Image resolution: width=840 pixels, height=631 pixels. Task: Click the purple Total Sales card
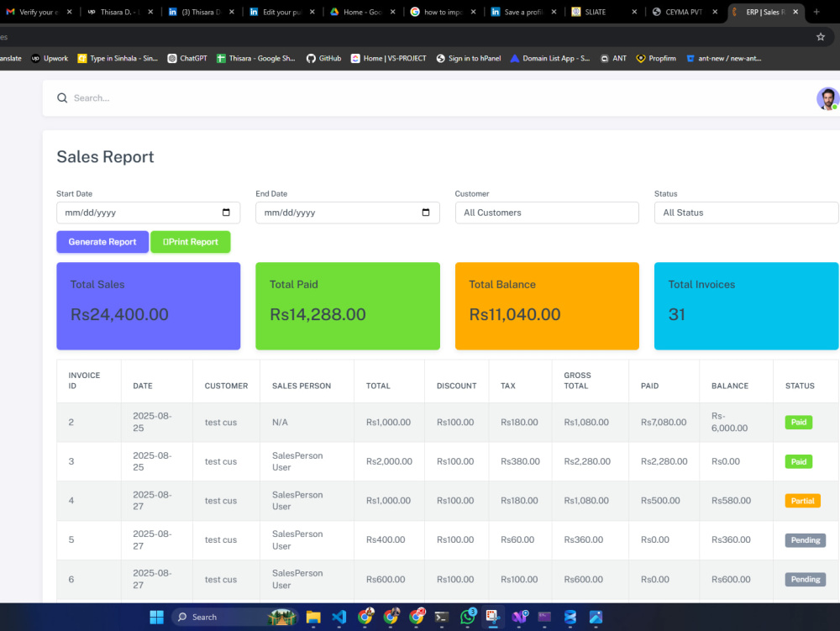coord(149,306)
